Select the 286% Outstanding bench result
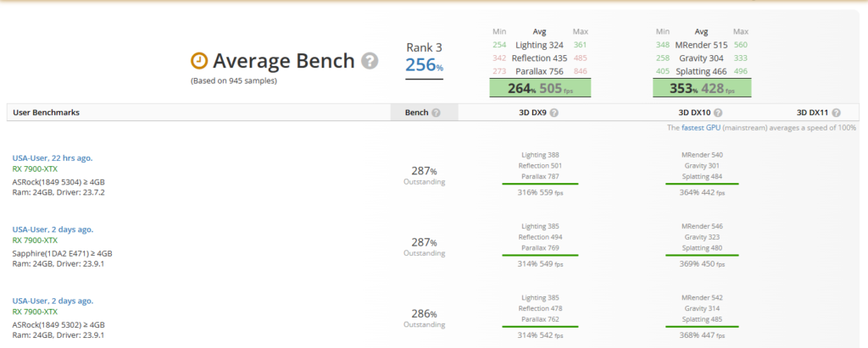Screen dimensions: 868x348 (x=424, y=318)
